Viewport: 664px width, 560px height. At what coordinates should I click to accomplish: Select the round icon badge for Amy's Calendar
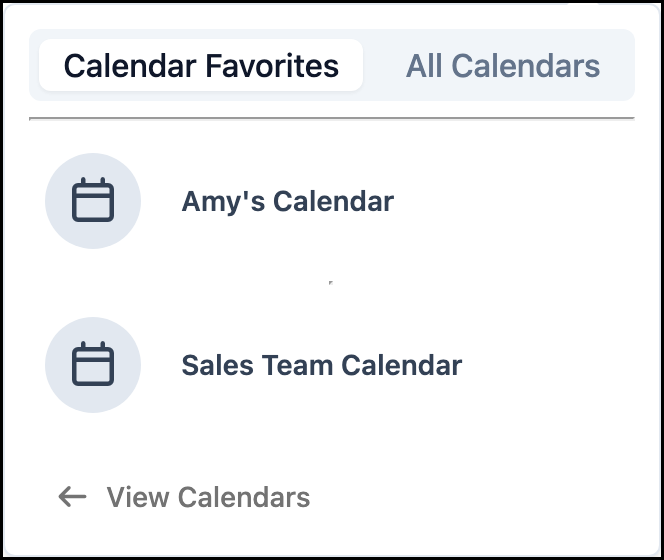(93, 201)
